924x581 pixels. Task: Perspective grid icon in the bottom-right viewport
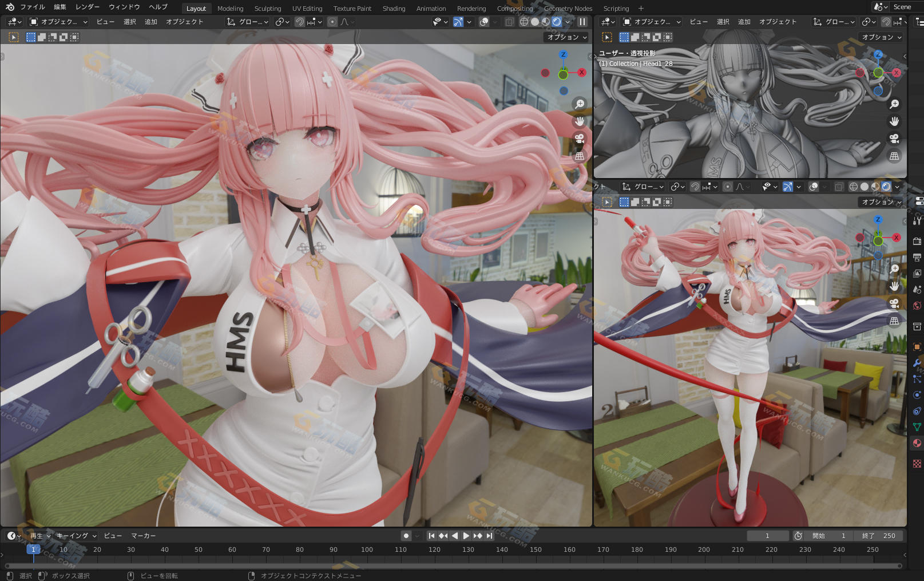[x=894, y=321]
